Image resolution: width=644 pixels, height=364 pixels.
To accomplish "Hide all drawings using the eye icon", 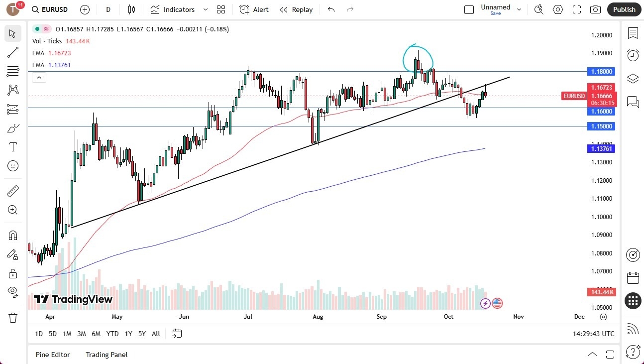I will 12,291.
